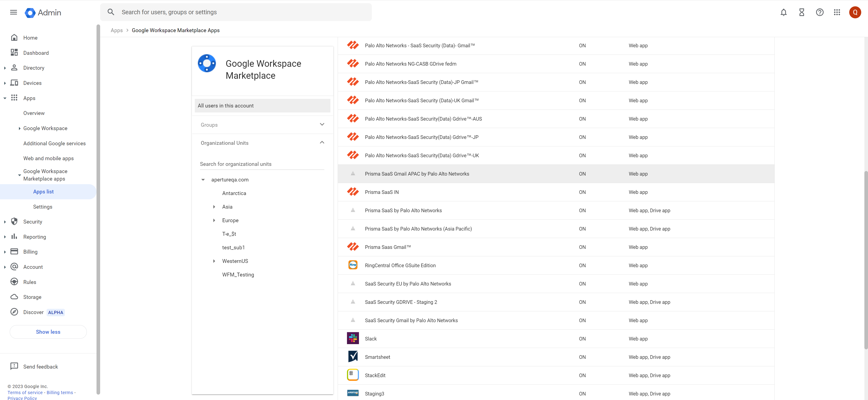Click the Apps breadcrumb link

point(117,30)
